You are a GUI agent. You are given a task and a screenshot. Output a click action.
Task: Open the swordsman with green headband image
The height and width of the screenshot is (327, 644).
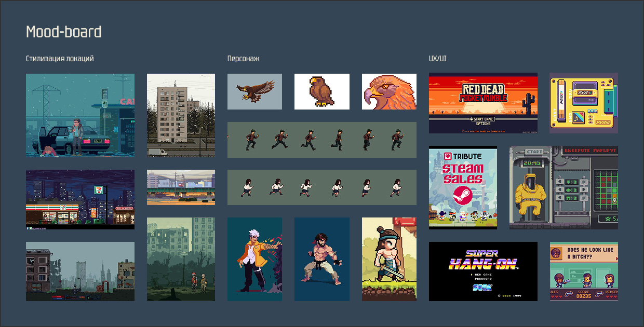[389, 259]
